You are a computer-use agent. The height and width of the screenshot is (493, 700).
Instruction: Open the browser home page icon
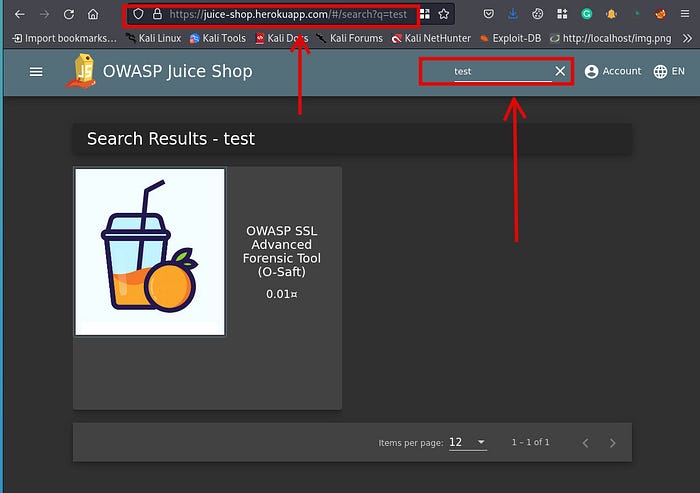[x=93, y=14]
